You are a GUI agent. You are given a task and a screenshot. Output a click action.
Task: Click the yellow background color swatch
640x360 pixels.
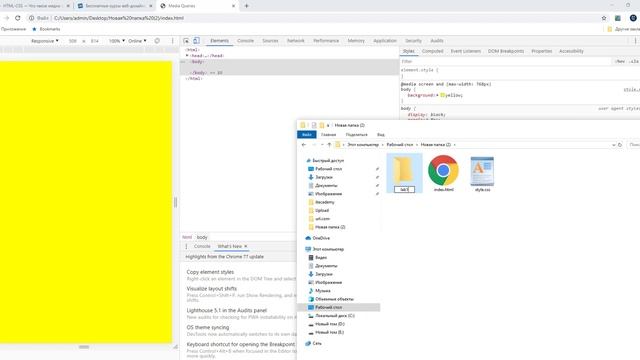pos(442,95)
